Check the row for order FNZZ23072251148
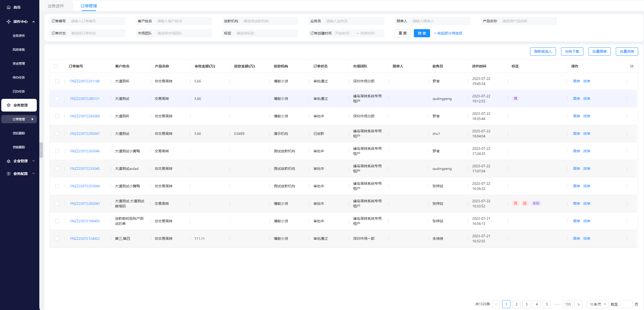 point(57,81)
